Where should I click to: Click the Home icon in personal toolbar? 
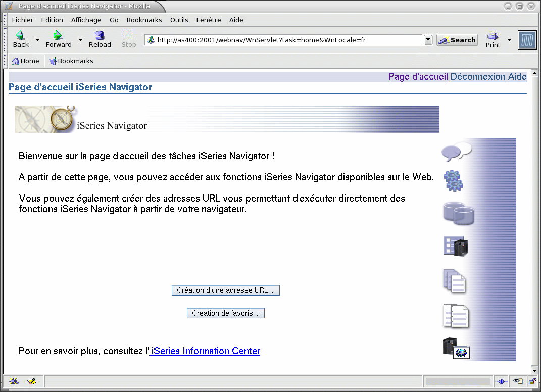16,61
